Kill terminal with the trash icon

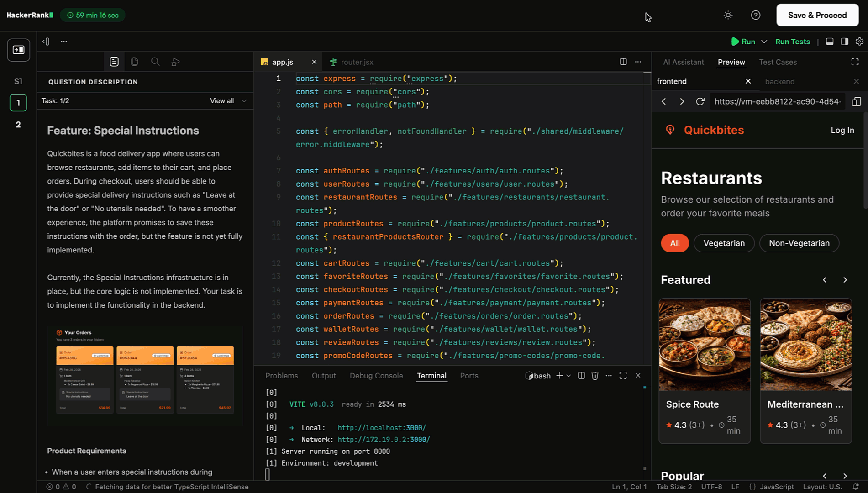(x=594, y=376)
